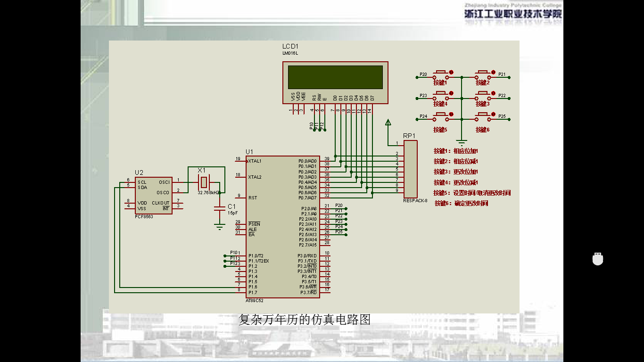Click the U2 component label
The height and width of the screenshot is (362, 644).
point(139,173)
